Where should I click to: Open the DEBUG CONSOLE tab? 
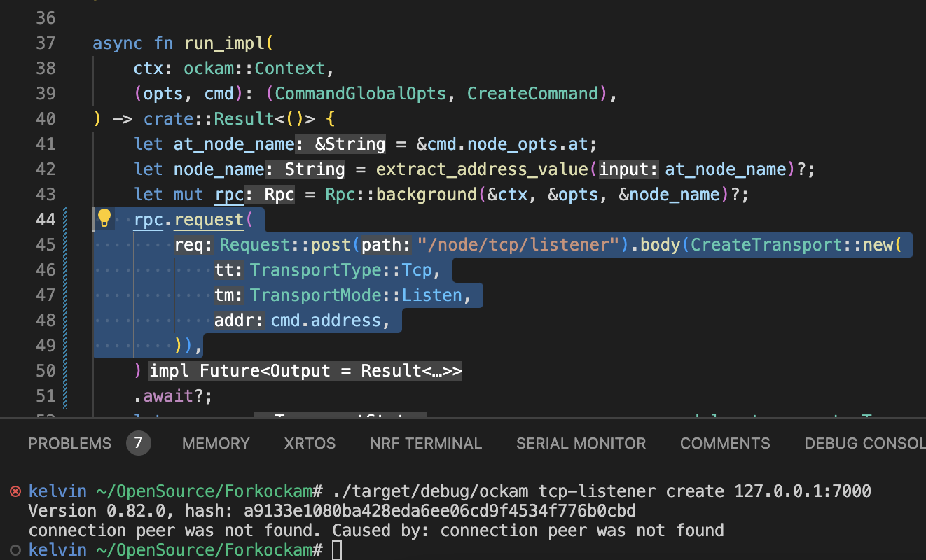pyautogui.click(x=865, y=443)
